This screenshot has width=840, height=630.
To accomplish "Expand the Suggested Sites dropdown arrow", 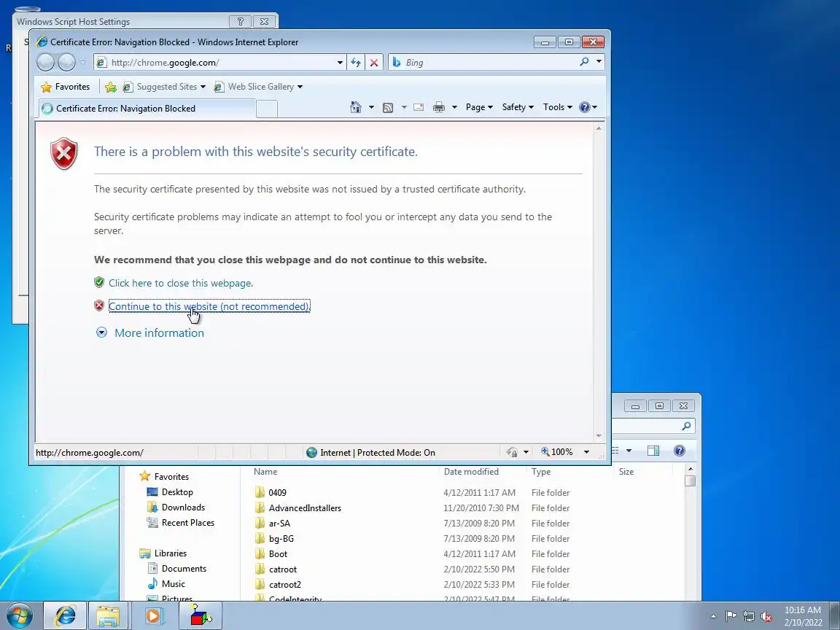I will coord(203,87).
